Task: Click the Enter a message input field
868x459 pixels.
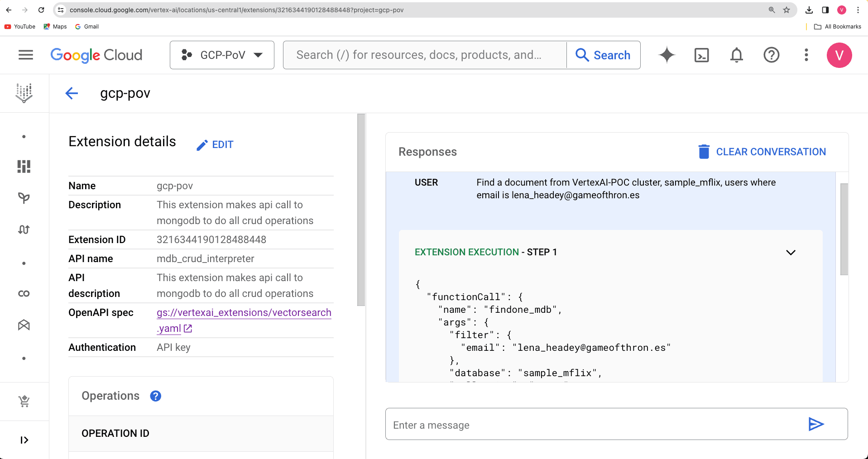Action: click(593, 425)
